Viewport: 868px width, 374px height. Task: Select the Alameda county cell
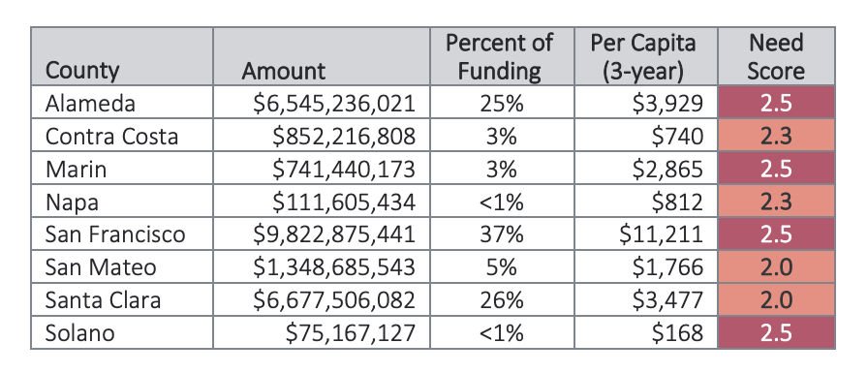(x=122, y=102)
